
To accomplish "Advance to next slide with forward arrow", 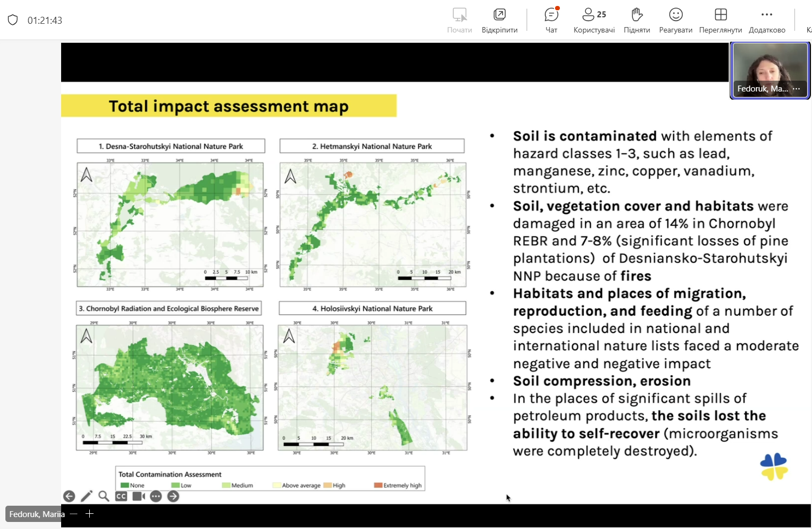I will (x=173, y=497).
